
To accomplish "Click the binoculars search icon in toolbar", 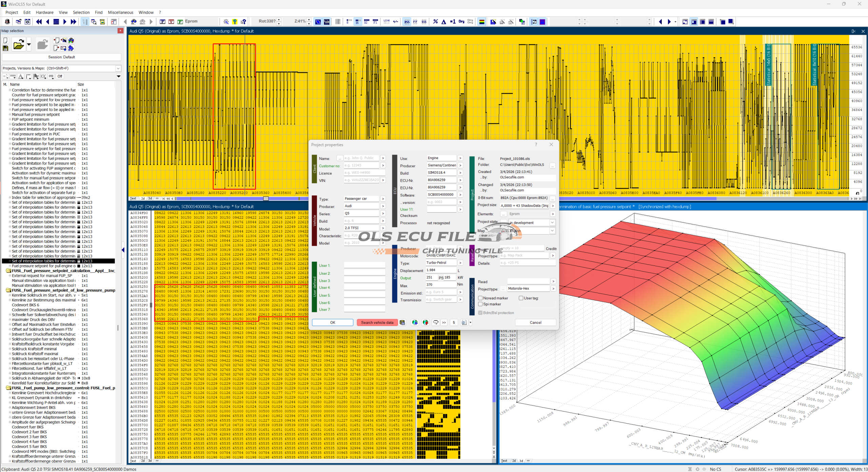I will (134, 22).
